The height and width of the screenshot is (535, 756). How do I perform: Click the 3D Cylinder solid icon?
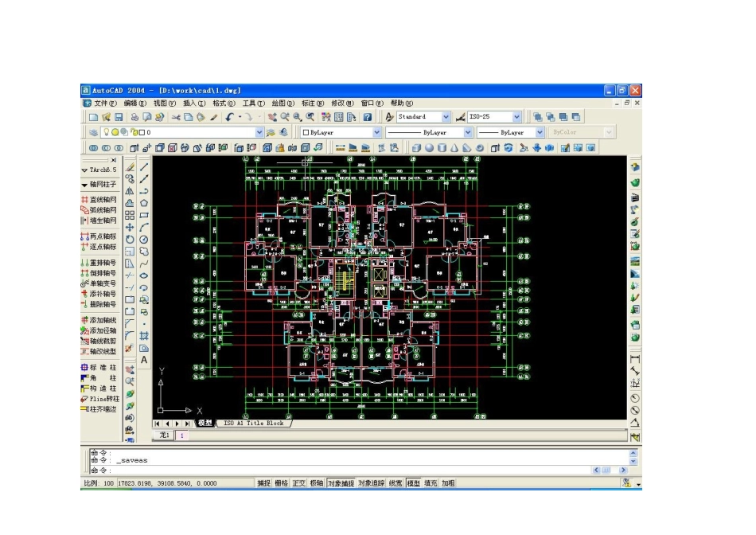pyautogui.click(x=442, y=147)
